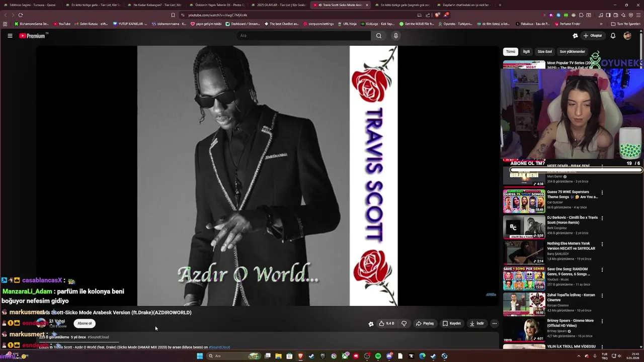Open the #SoundCloud hashtag link
Image resolution: width=644 pixels, height=362 pixels.
click(x=98, y=337)
